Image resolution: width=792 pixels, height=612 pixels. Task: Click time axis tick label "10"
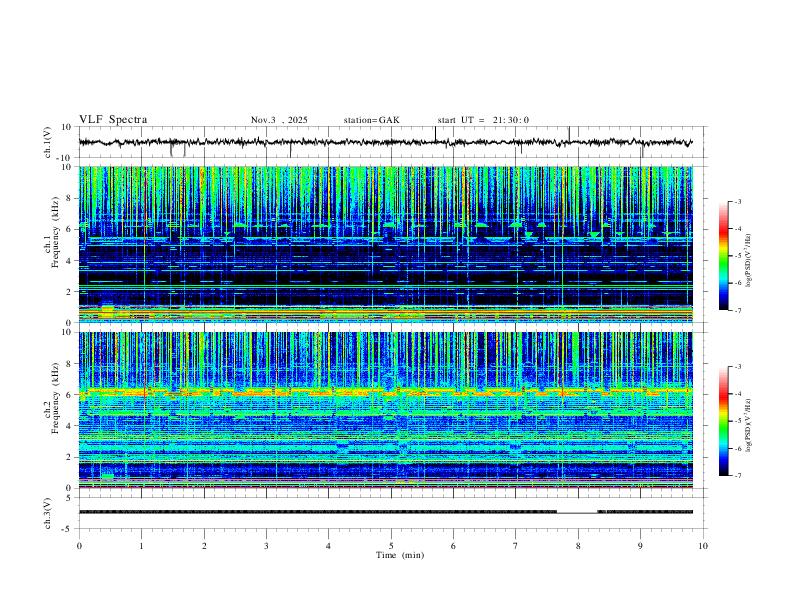click(x=703, y=546)
